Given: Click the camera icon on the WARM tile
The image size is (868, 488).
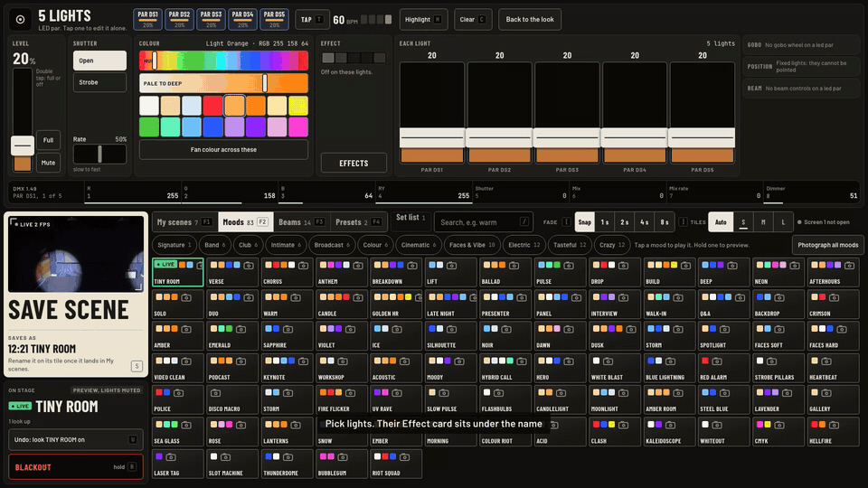Looking at the screenshot, I should coord(295,297).
